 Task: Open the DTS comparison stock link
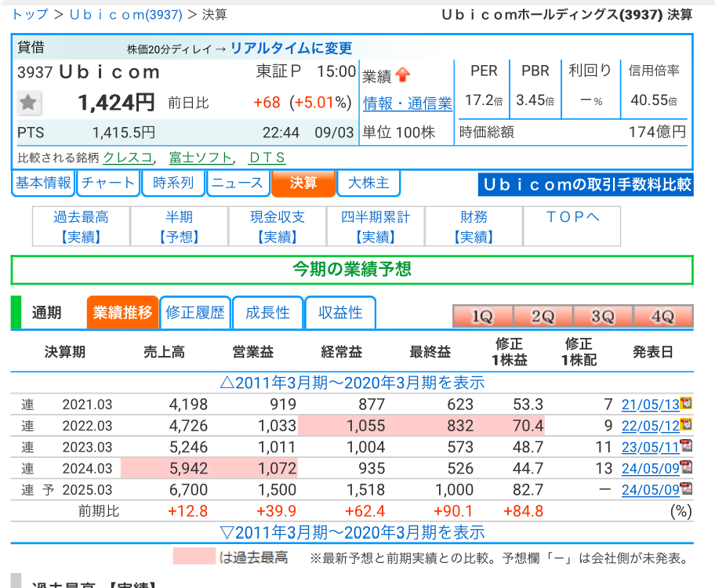(267, 158)
